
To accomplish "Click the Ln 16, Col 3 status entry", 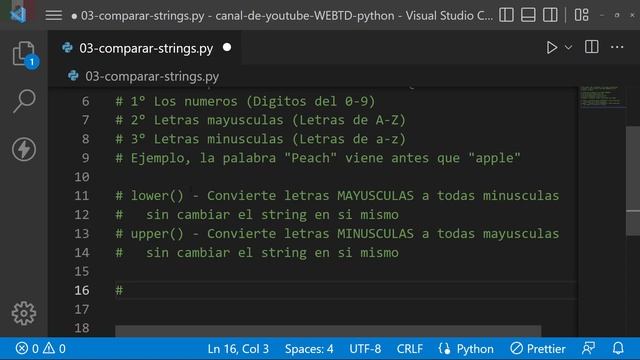I will [x=238, y=349].
